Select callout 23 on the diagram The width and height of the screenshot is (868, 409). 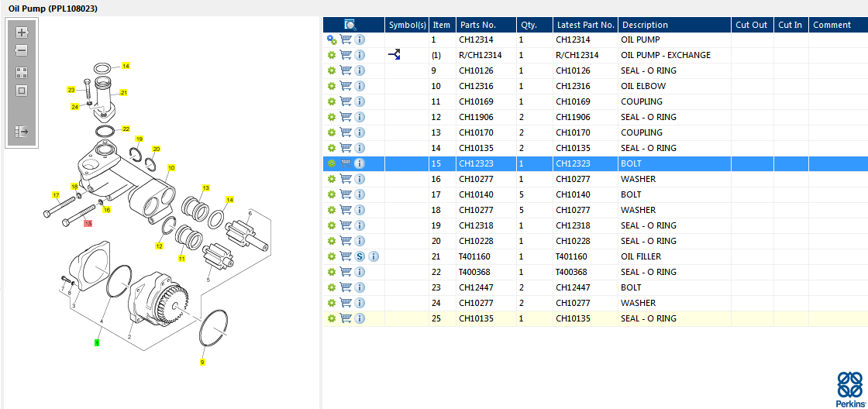71,90
